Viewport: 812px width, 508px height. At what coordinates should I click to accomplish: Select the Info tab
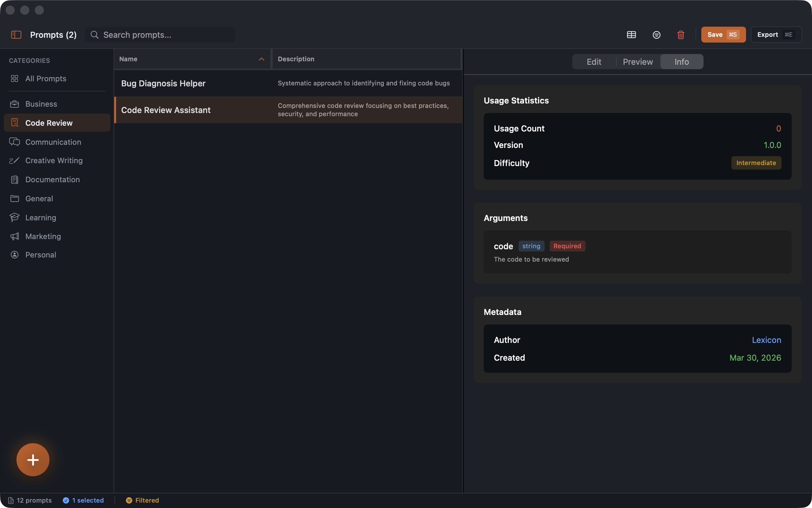[681, 62]
